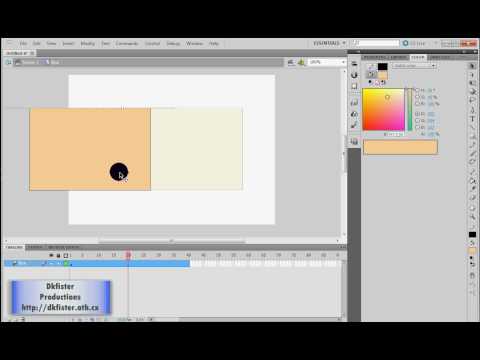480x360 pixels.
Task: Select the Pen tool
Action: tap(472, 110)
